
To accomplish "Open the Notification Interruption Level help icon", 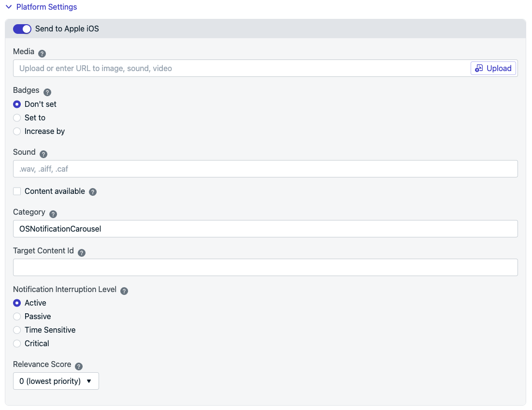I will coord(124,291).
